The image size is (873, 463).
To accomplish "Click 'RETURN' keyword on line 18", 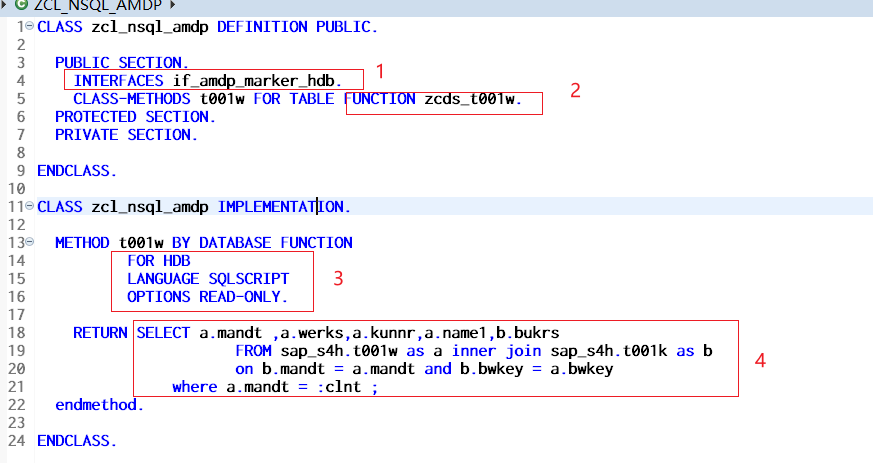I will click(x=100, y=333).
